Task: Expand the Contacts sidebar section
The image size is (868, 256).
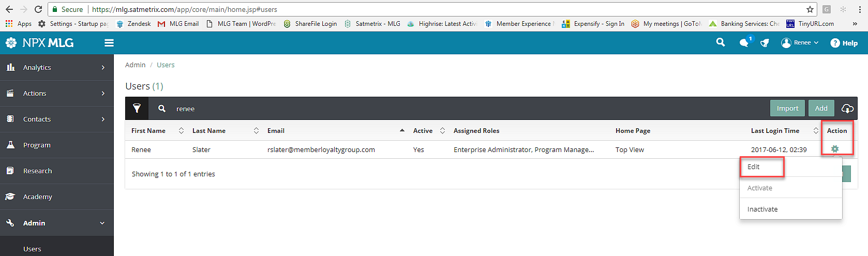Action: pyautogui.click(x=56, y=119)
